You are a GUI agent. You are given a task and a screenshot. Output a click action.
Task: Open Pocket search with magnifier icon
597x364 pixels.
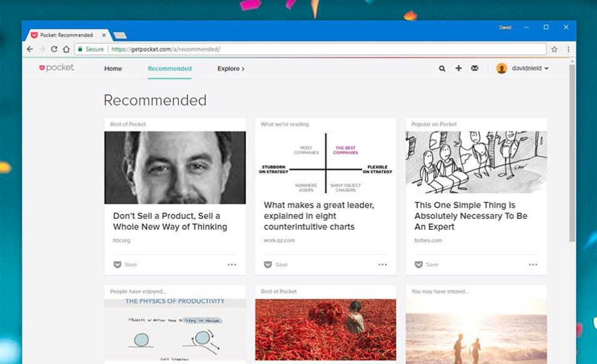point(442,69)
